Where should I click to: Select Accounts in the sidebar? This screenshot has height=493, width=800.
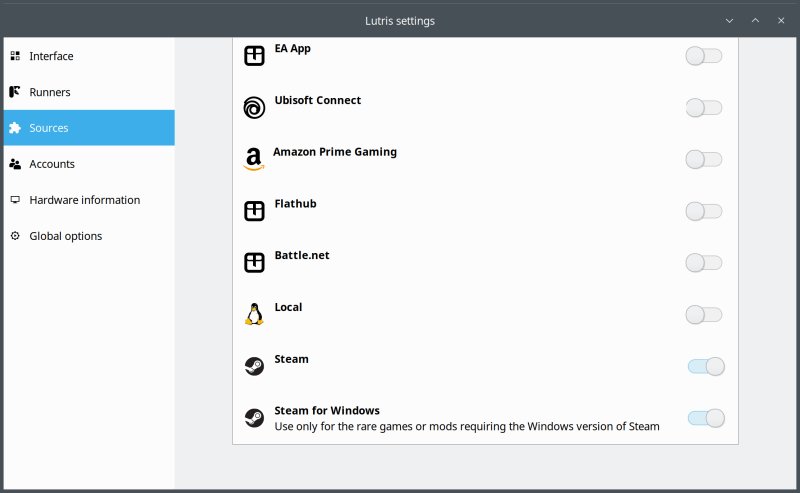click(x=52, y=164)
